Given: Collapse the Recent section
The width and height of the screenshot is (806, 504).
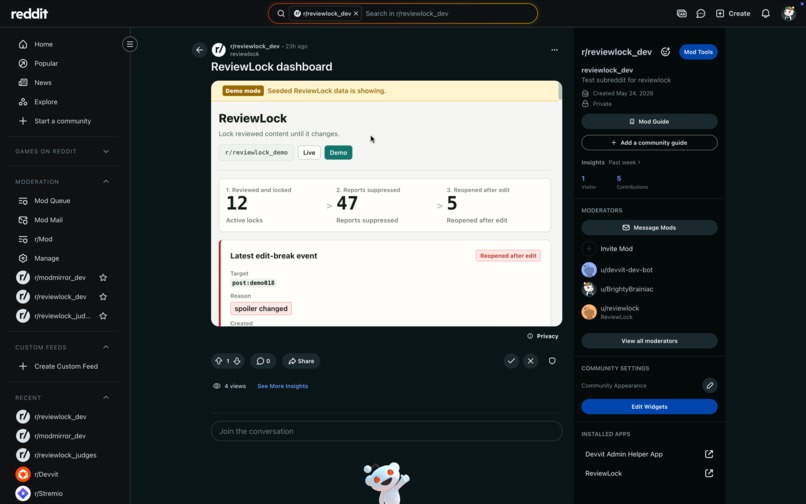Looking at the screenshot, I should tap(106, 398).
